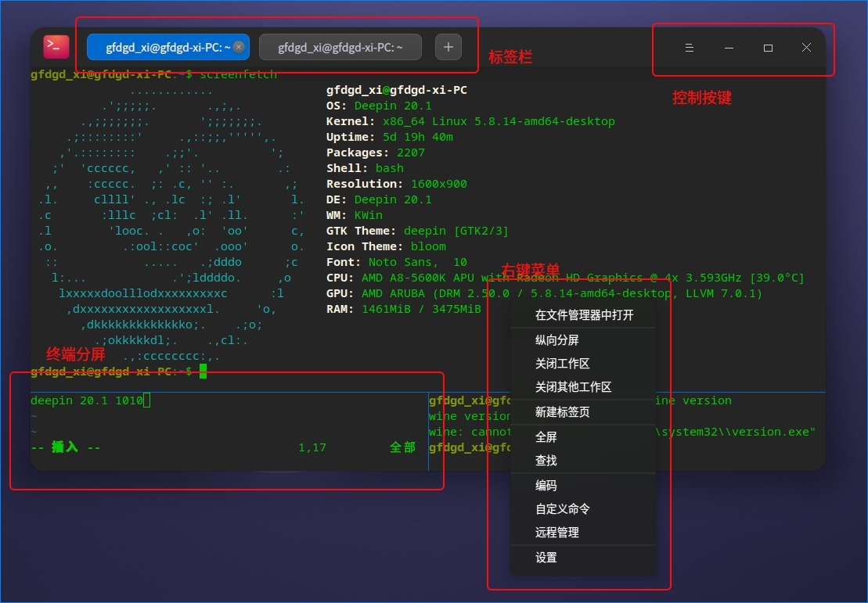868x603 pixels.
Task: Click 'Icon Theme: bloom' line
Action: 386,246
